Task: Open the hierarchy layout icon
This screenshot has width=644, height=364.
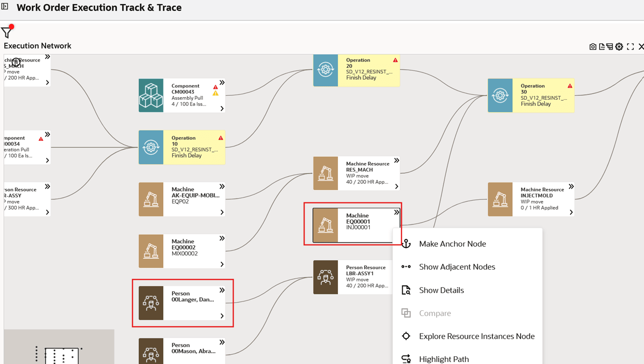Action: [610, 46]
